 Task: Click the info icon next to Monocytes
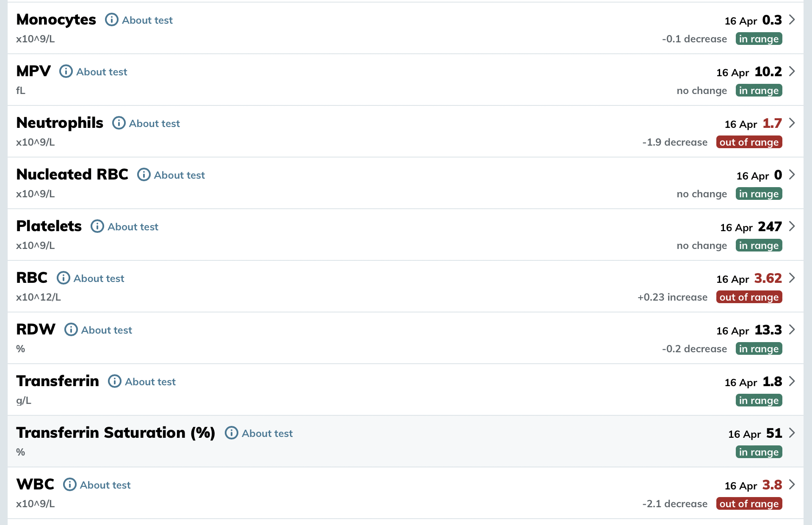[x=111, y=20]
